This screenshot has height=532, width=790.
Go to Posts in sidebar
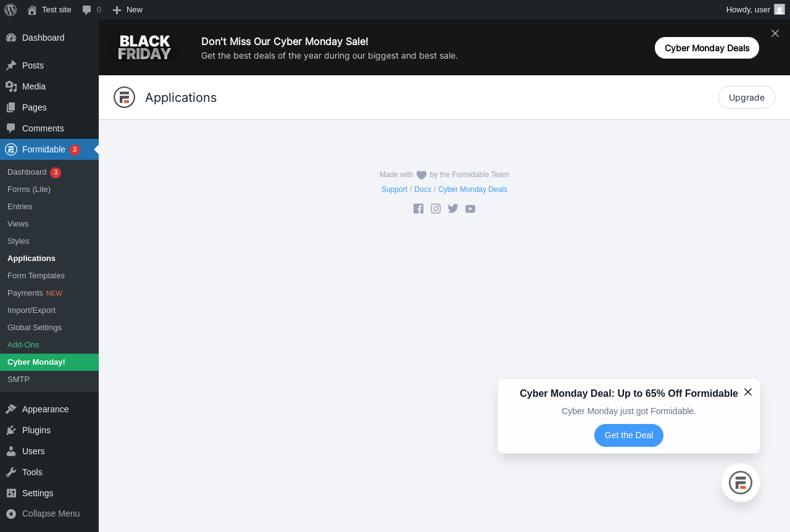(49, 65)
